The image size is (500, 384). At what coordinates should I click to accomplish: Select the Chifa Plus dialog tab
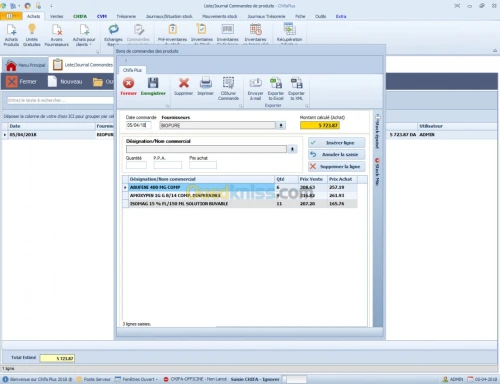[x=132, y=70]
